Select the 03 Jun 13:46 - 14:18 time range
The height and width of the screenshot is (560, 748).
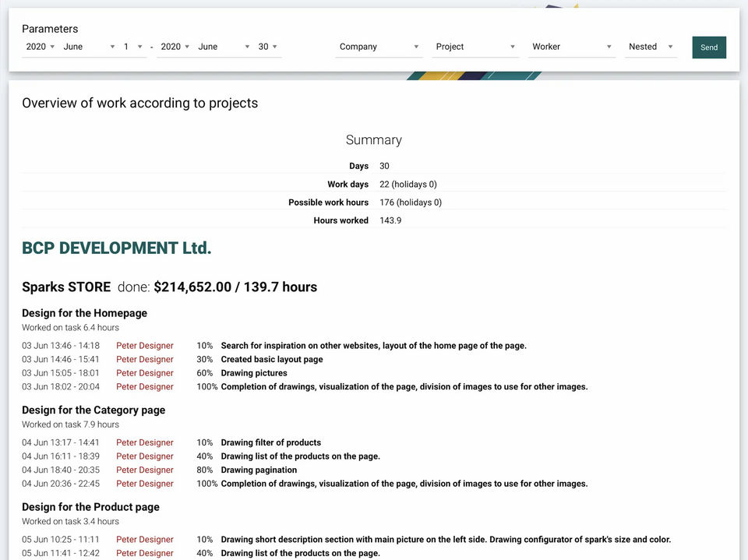[x=61, y=345]
